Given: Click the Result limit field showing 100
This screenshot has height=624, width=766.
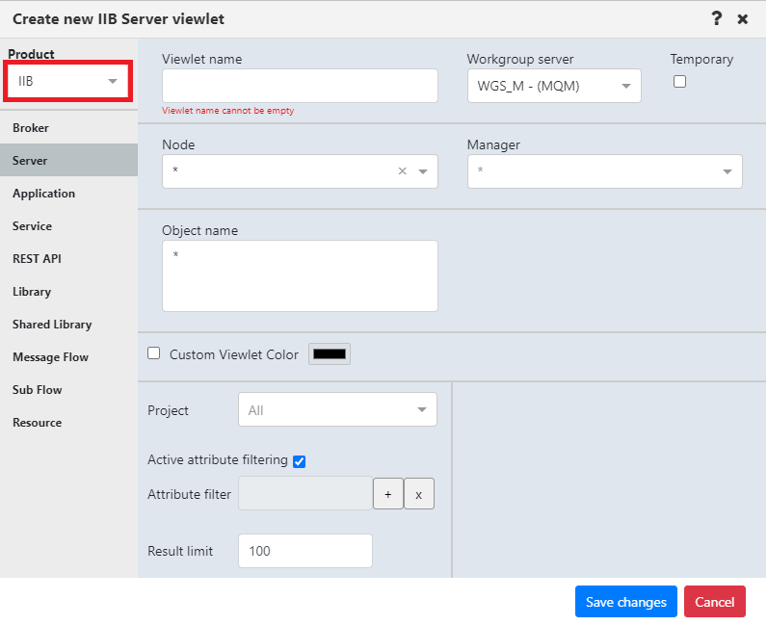Looking at the screenshot, I should click(x=305, y=551).
